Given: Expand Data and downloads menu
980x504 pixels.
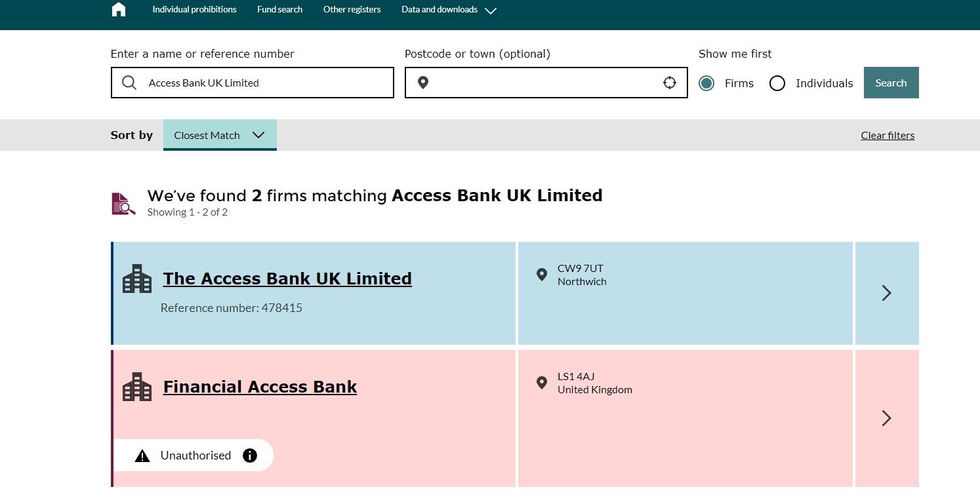Looking at the screenshot, I should tap(449, 10).
